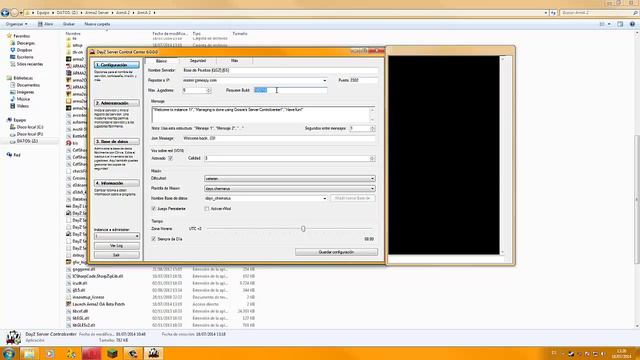The image size is (640, 360).
Task: Select Escritorio in the navigation pane
Action: (25, 57)
